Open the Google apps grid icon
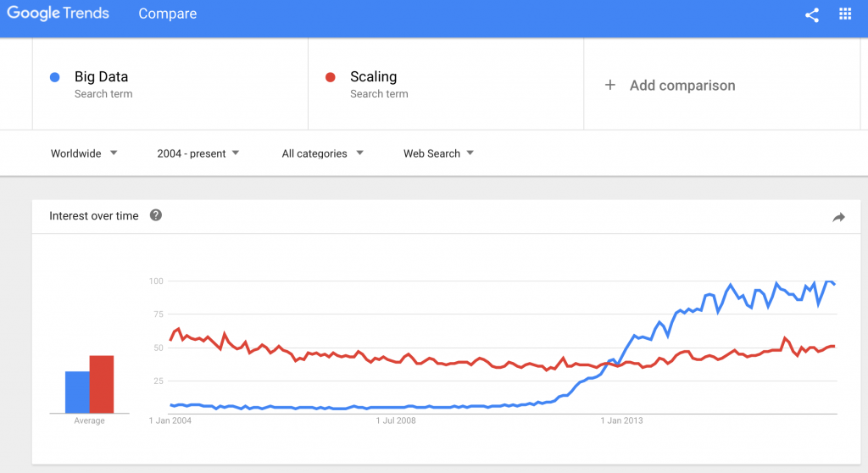 point(845,14)
